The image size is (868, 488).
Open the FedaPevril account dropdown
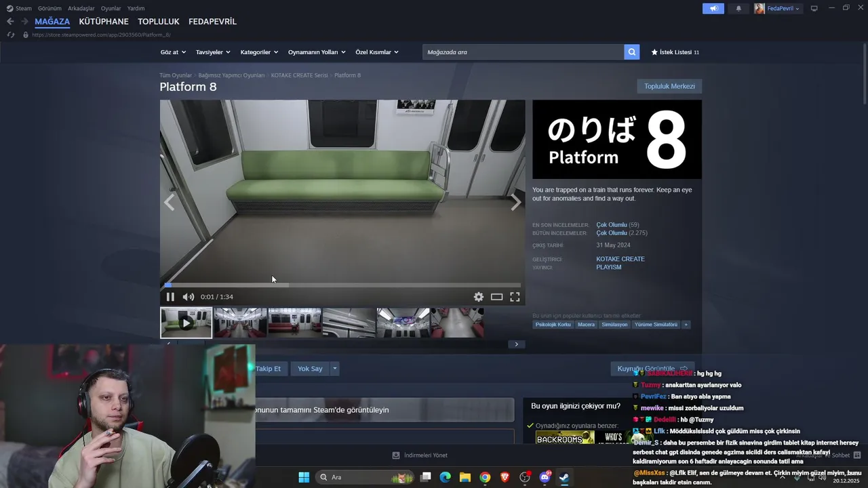click(777, 8)
